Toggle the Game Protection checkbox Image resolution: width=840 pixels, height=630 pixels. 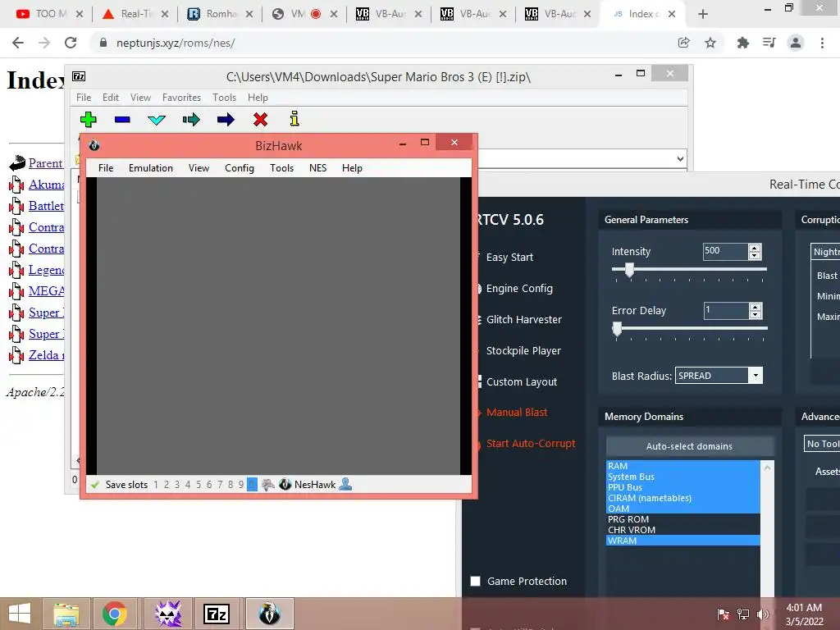pos(475,582)
